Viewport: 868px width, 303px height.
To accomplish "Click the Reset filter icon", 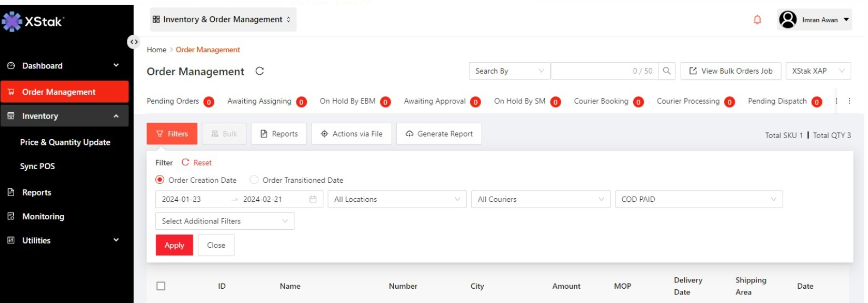I will pyautogui.click(x=185, y=163).
